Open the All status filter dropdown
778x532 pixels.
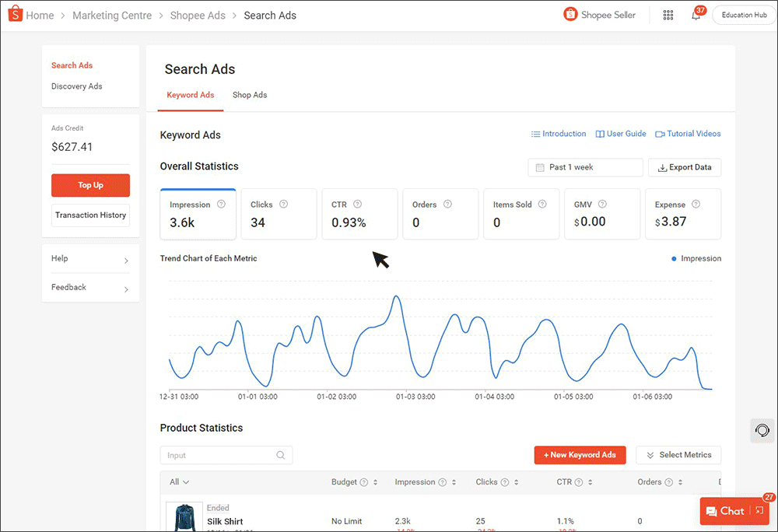(x=179, y=482)
